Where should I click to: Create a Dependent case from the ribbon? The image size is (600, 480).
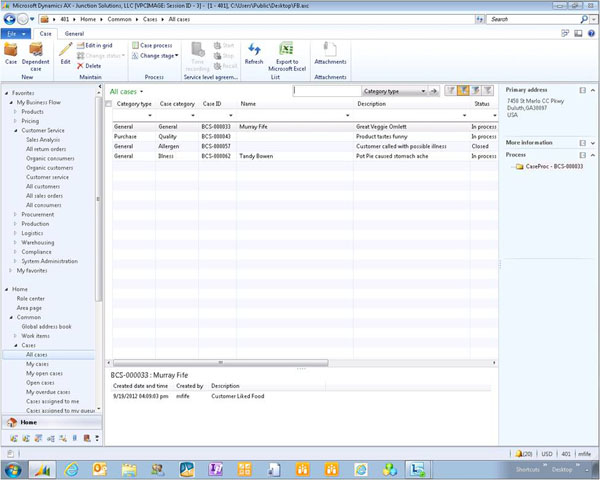click(x=35, y=50)
